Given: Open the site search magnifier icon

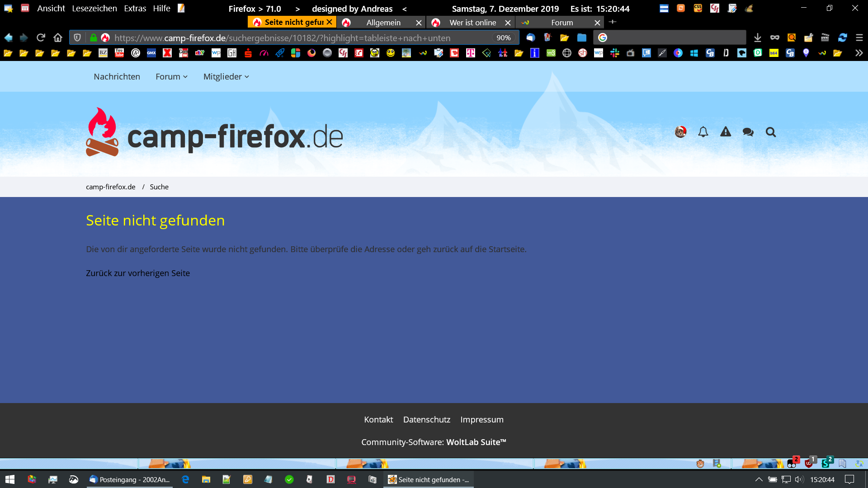Looking at the screenshot, I should click(771, 132).
